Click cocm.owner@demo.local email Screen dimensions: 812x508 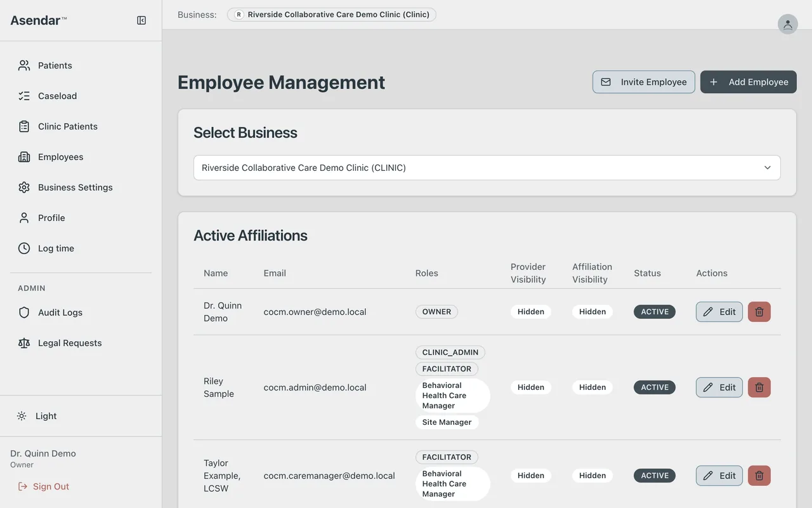coord(315,312)
